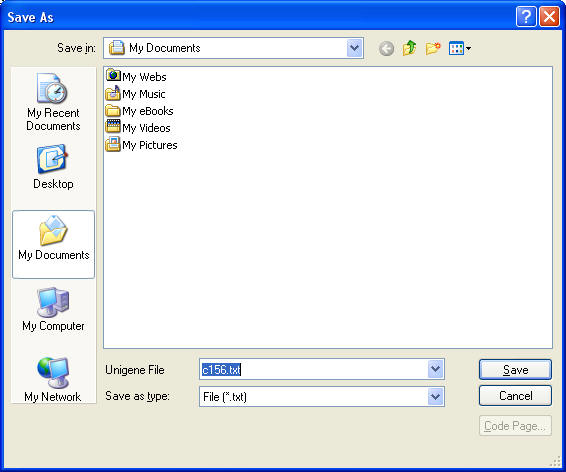Image resolution: width=566 pixels, height=472 pixels.
Task: Open My Computer from the places bar
Action: (x=53, y=310)
